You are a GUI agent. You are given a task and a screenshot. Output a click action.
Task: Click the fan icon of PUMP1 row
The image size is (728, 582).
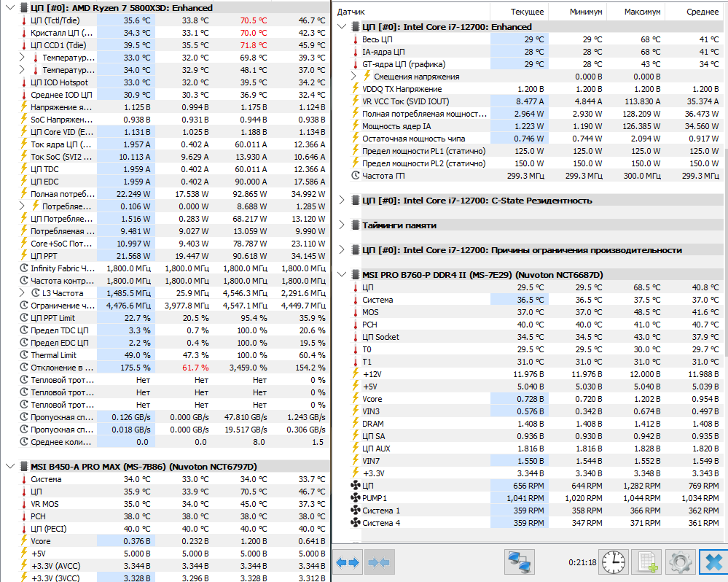click(x=356, y=498)
